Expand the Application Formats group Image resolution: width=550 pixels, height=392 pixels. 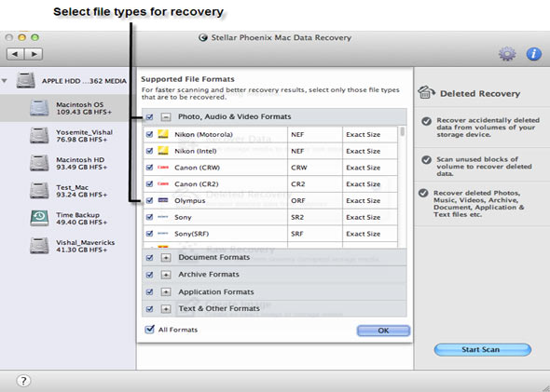[x=166, y=291]
